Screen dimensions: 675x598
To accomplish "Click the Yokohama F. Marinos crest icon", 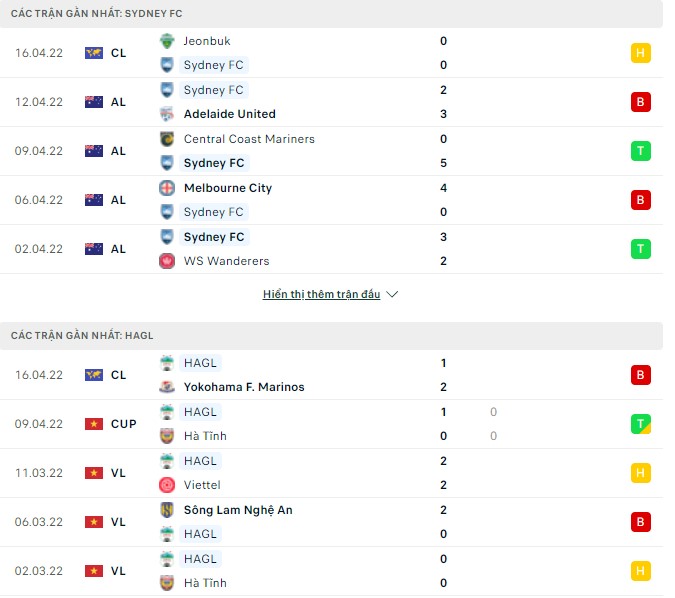I will coord(167,387).
